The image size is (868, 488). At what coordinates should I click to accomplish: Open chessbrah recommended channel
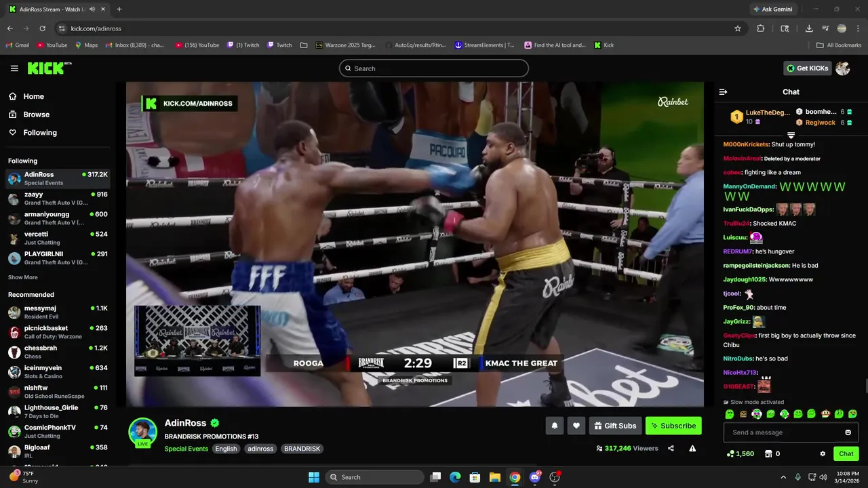[58, 352]
